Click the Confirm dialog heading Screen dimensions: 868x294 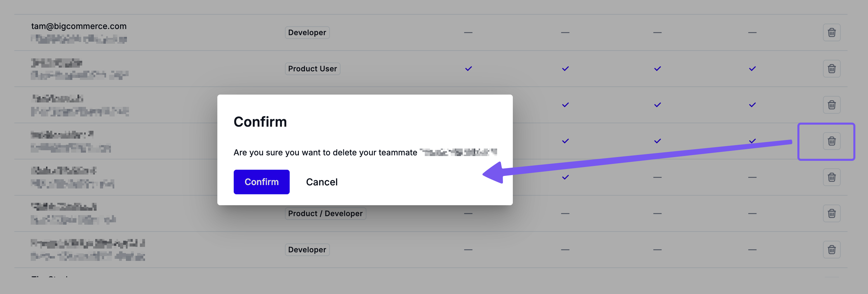(x=260, y=122)
